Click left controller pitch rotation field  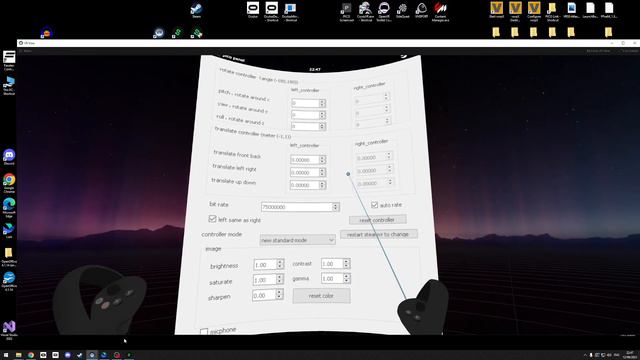pos(305,103)
